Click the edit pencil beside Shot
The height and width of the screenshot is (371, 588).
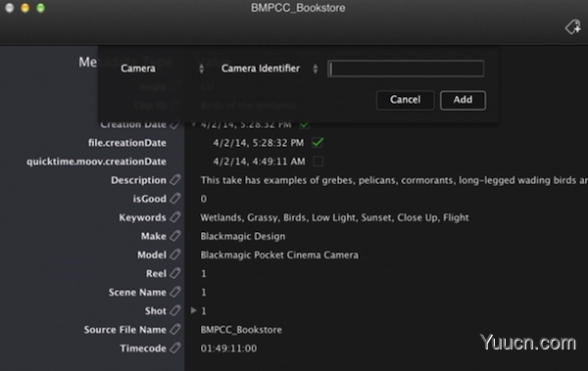coord(175,310)
